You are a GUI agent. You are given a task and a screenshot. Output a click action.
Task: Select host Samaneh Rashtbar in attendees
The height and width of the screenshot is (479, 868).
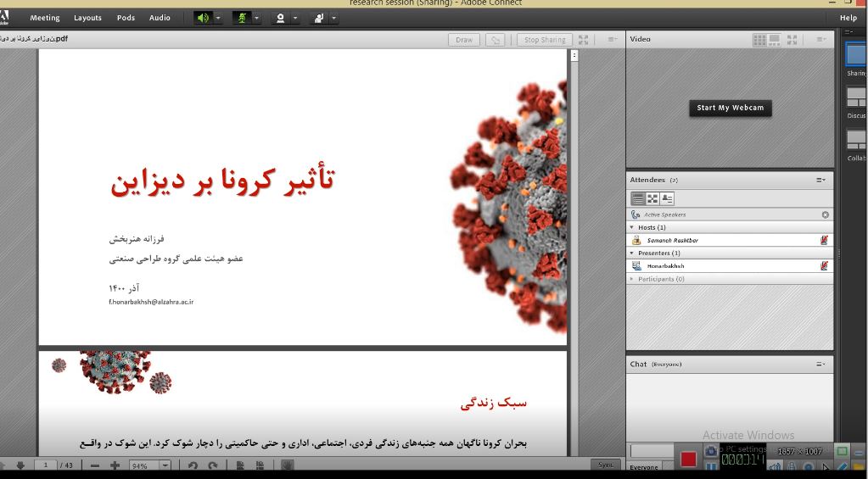point(730,240)
